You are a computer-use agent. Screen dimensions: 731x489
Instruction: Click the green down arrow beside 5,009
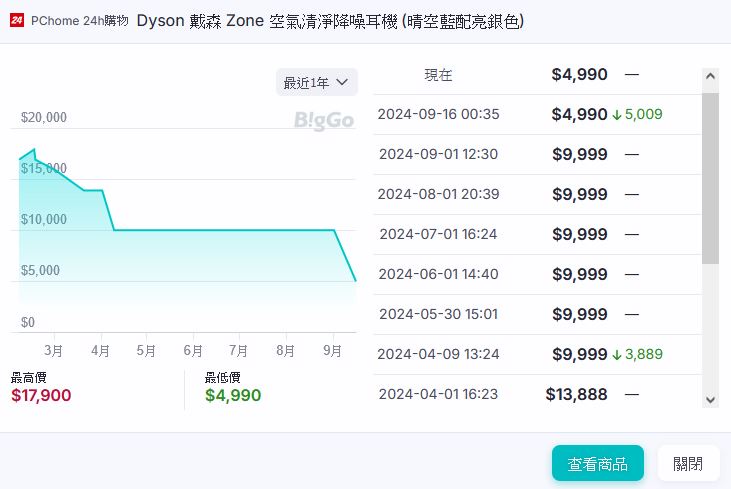coord(617,115)
